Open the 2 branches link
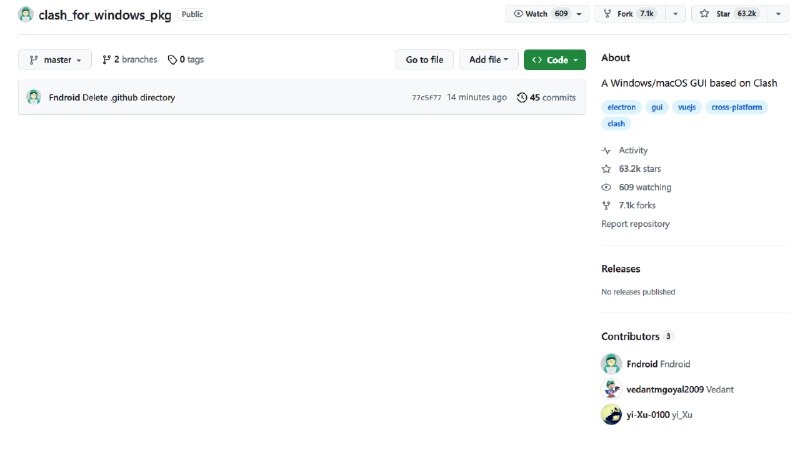This screenshot has width=800, height=450. (130, 60)
